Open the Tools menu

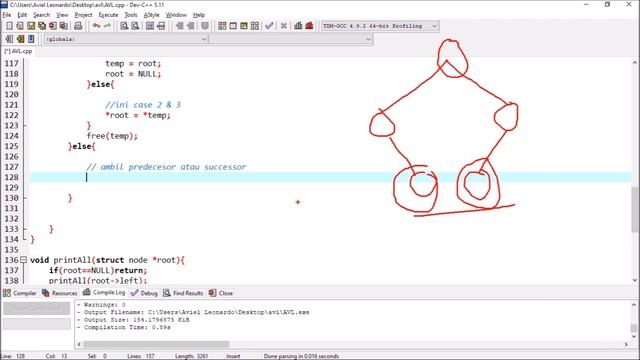131,15
